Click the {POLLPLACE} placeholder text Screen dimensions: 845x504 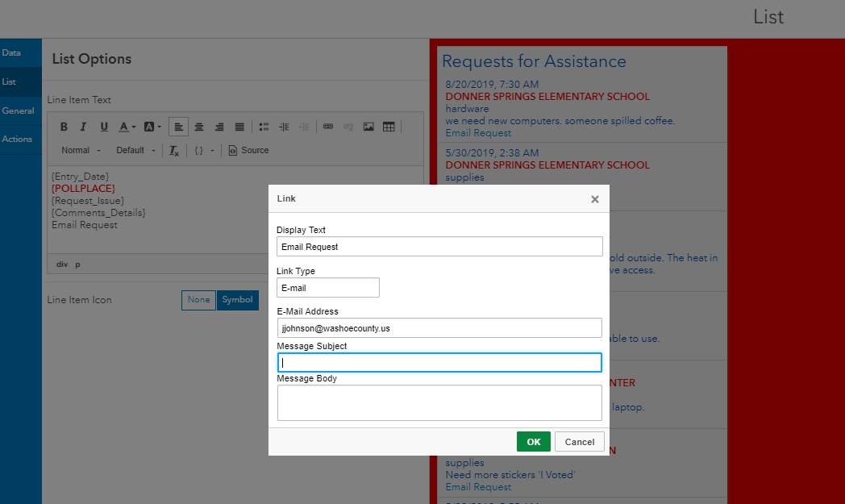pos(84,189)
